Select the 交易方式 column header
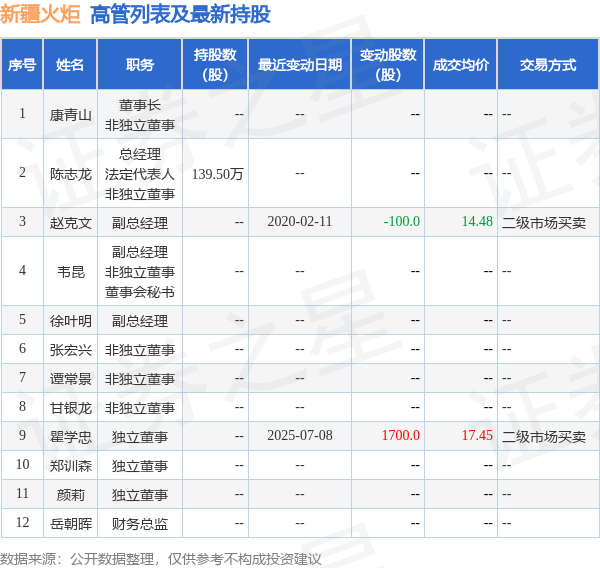600x568 pixels. (x=548, y=65)
